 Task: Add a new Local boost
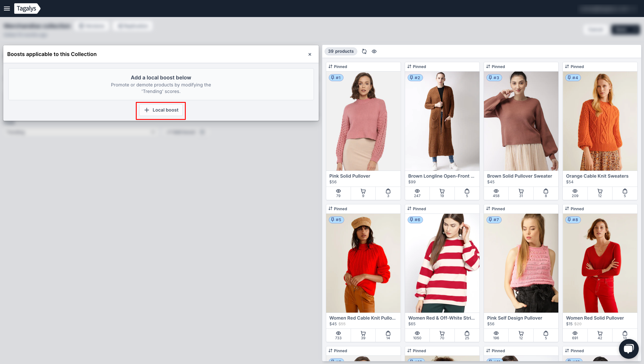coord(161,110)
